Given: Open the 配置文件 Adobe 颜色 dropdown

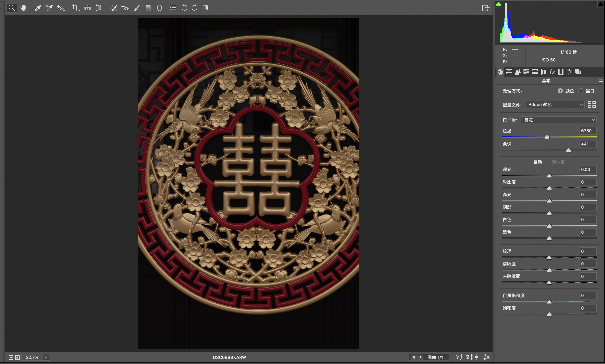Looking at the screenshot, I should [554, 105].
